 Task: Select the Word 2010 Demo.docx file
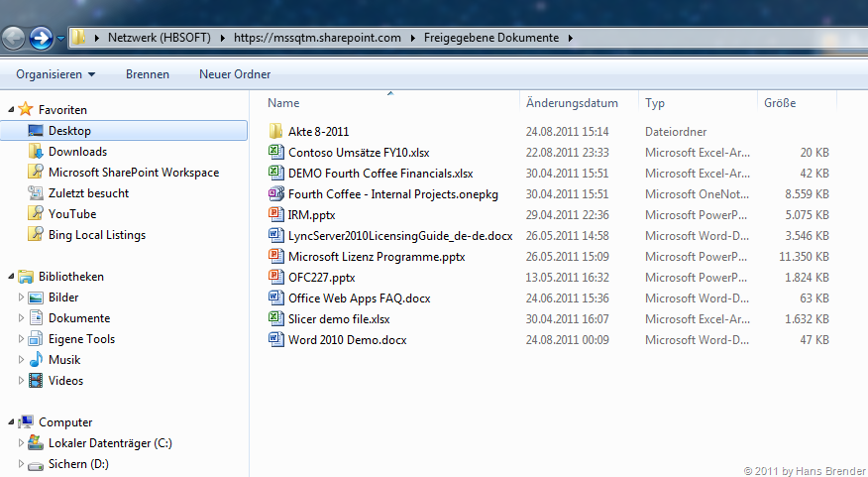point(347,340)
